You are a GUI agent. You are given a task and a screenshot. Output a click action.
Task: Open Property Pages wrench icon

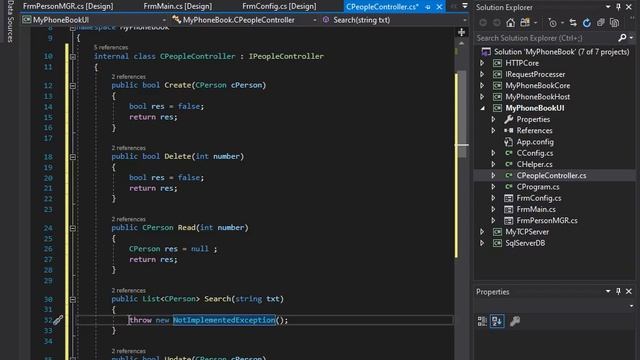click(515, 321)
